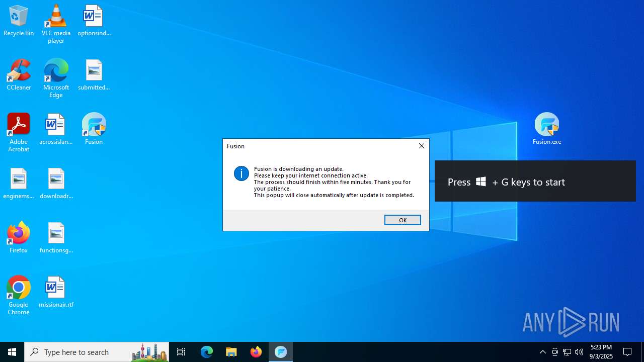This screenshot has height=362, width=644.
Task: Open the volume control tray icon
Action: click(579, 352)
